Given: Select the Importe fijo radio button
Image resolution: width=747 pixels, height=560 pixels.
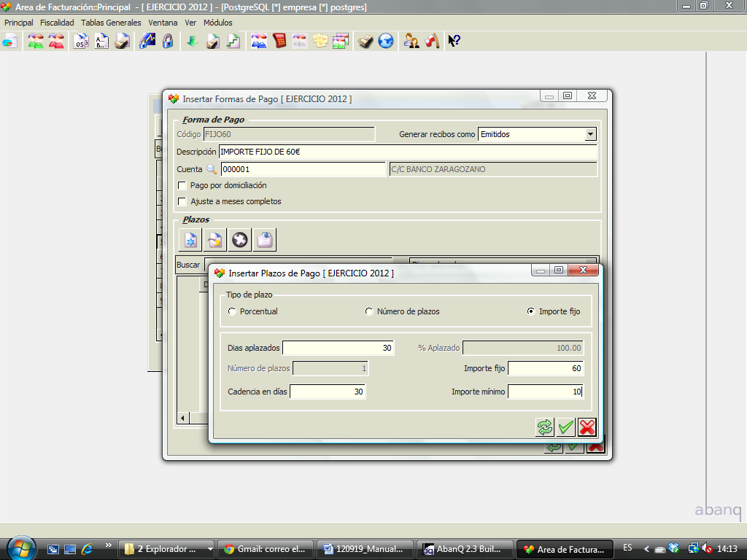Looking at the screenshot, I should coord(531,311).
